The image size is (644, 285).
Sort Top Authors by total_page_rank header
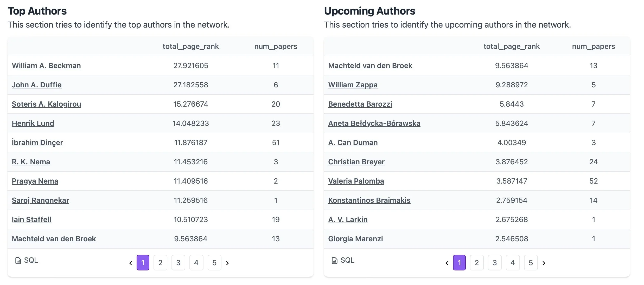coord(191,46)
